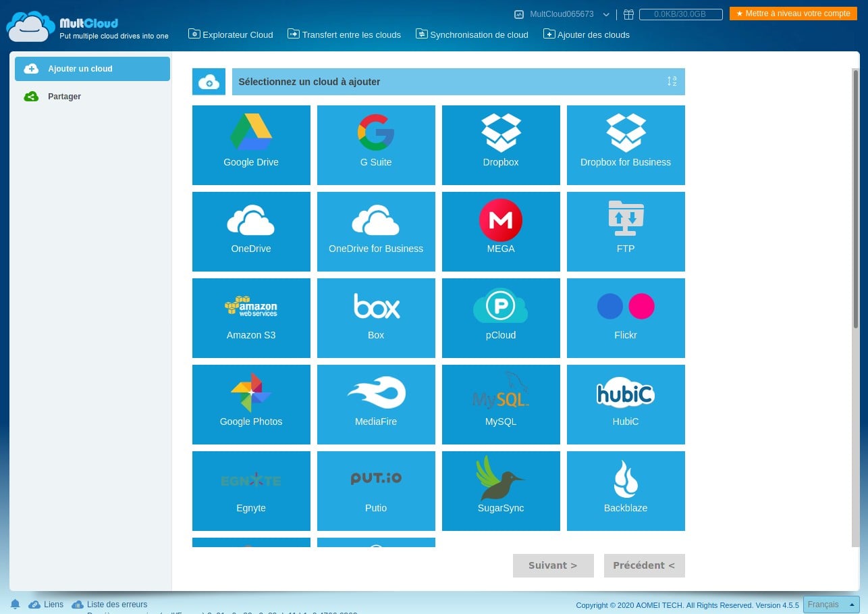
Task: Open notifications via the bell icon
Action: pos(16,605)
